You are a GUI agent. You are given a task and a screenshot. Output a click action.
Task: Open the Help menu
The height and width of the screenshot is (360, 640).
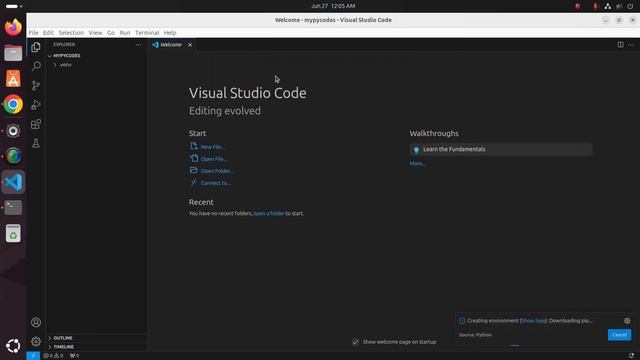[x=170, y=33]
